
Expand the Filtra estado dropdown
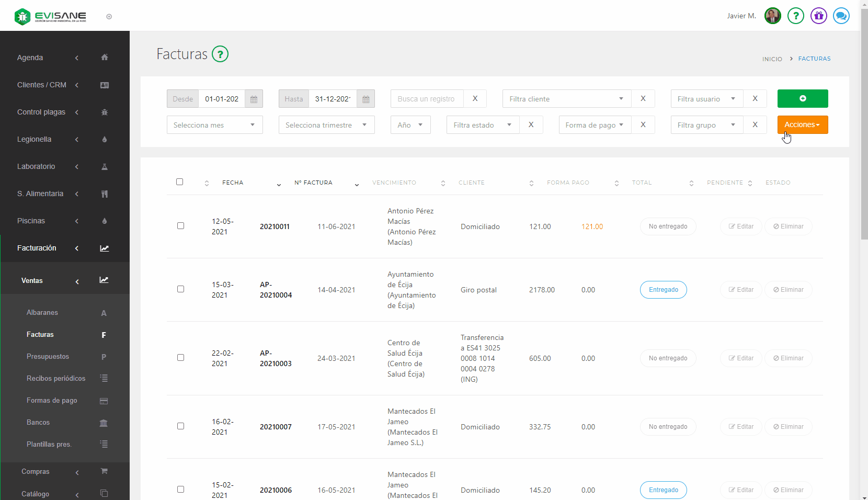click(x=482, y=125)
